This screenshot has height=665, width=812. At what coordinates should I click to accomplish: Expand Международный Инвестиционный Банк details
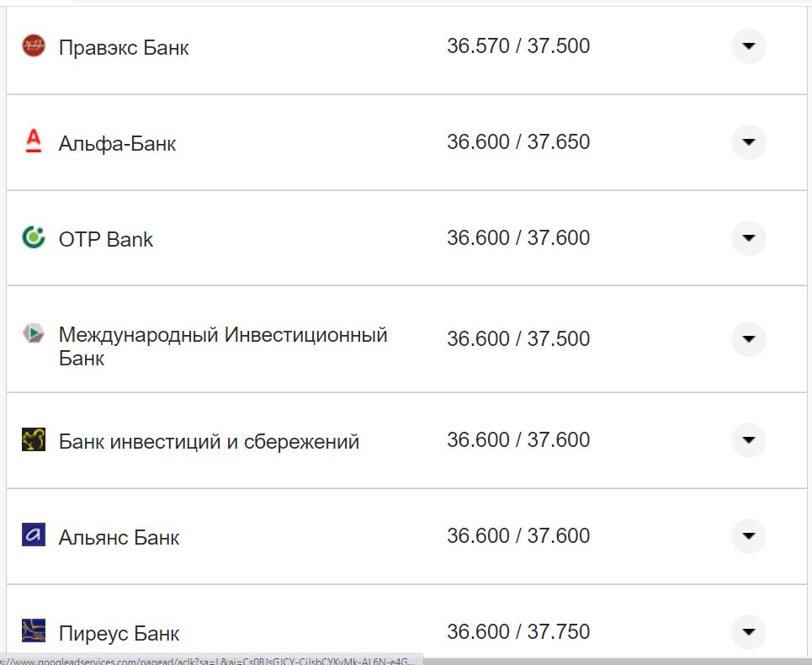pos(748,339)
